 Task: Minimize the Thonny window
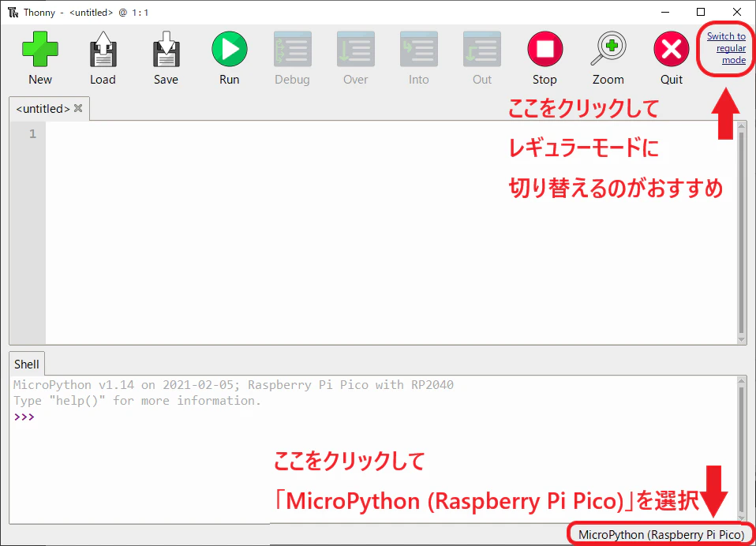pos(665,12)
